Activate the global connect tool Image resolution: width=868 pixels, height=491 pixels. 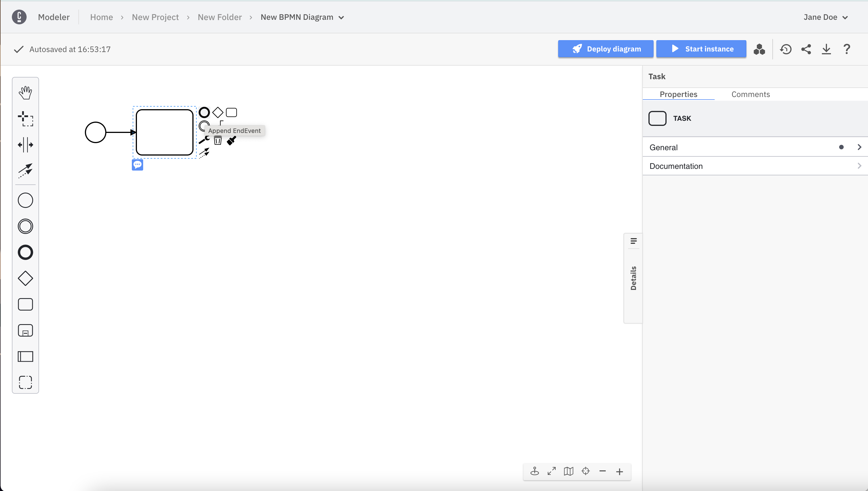tap(25, 171)
